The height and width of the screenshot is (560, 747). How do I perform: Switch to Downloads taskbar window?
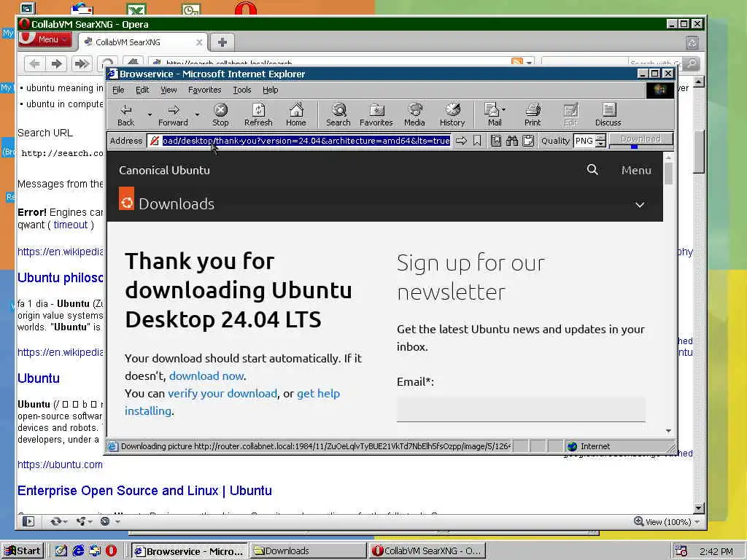tap(309, 551)
